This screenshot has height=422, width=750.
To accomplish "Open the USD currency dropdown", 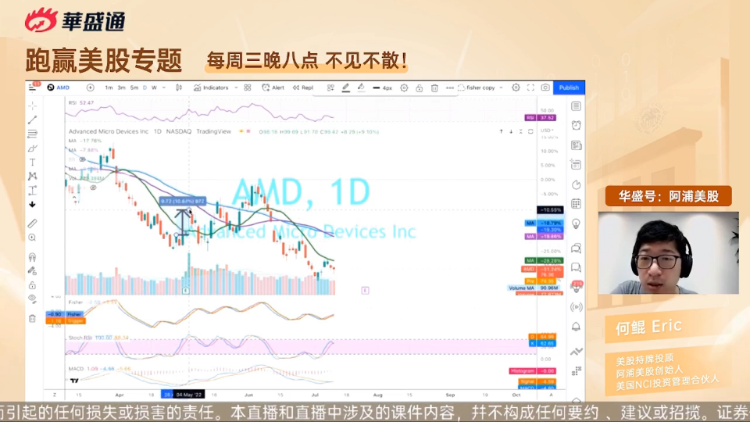I will (x=547, y=130).
